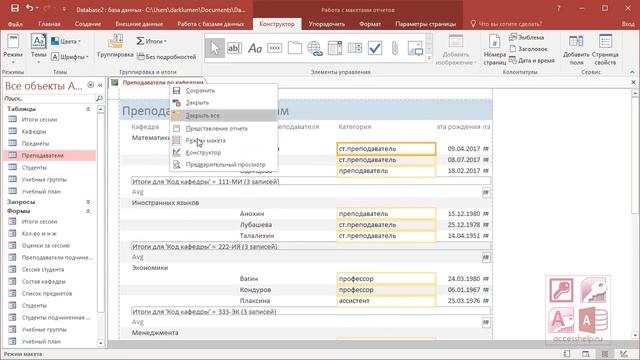Select the Студенты table
The image size is (640, 360).
point(50,167)
